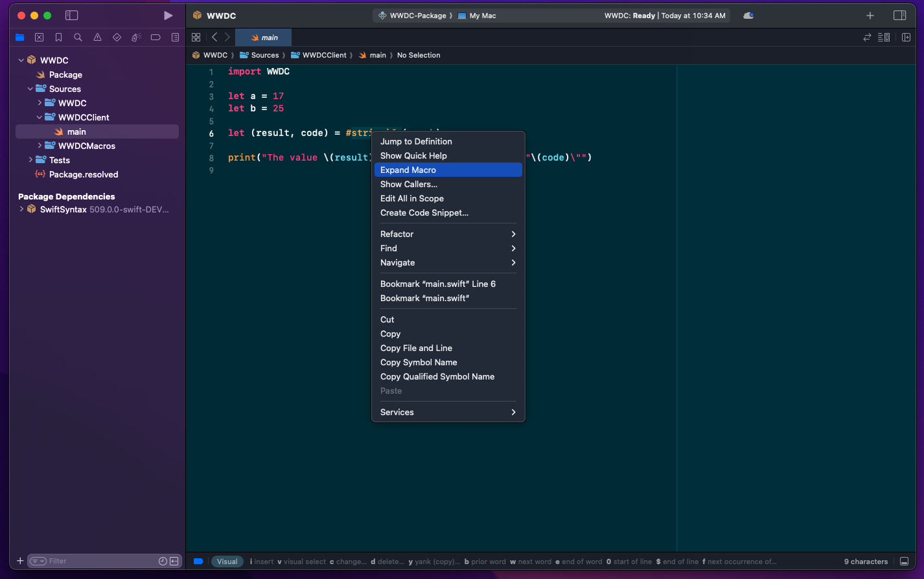Open the Breakpoint navigator

156,38
